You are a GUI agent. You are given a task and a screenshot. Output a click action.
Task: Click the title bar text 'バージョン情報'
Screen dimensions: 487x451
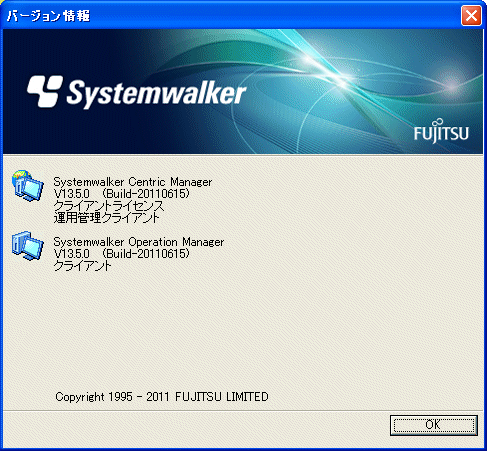pos(49,16)
